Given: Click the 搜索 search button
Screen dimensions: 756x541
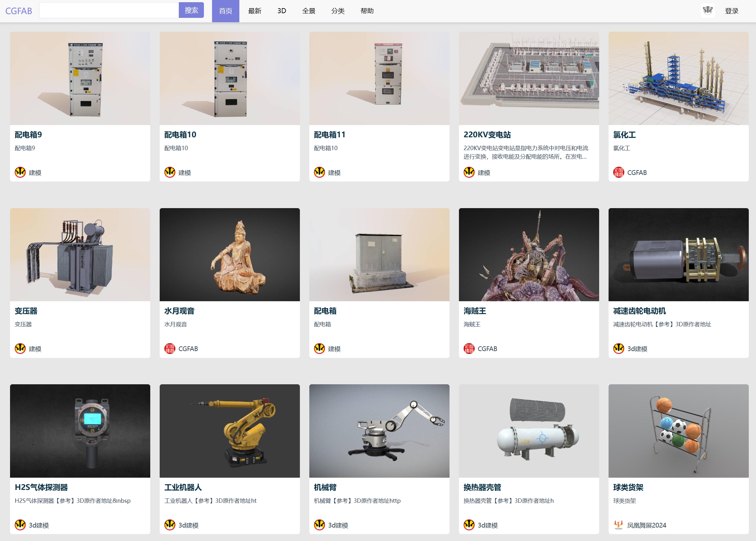Looking at the screenshot, I should point(191,10).
